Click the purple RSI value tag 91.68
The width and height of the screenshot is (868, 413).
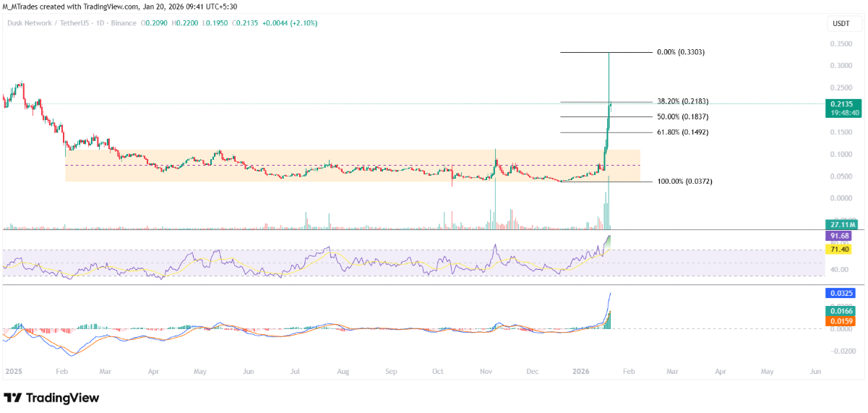840,236
